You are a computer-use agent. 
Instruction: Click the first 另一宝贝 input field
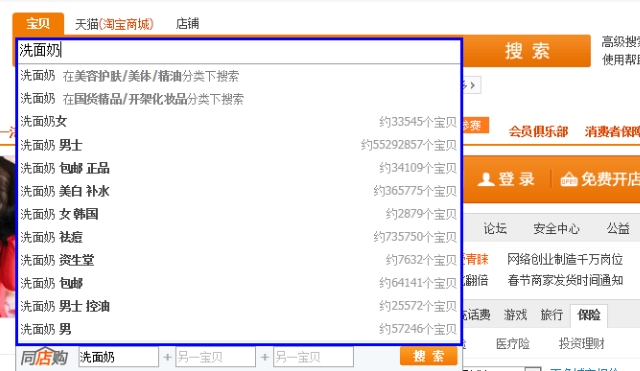point(216,357)
